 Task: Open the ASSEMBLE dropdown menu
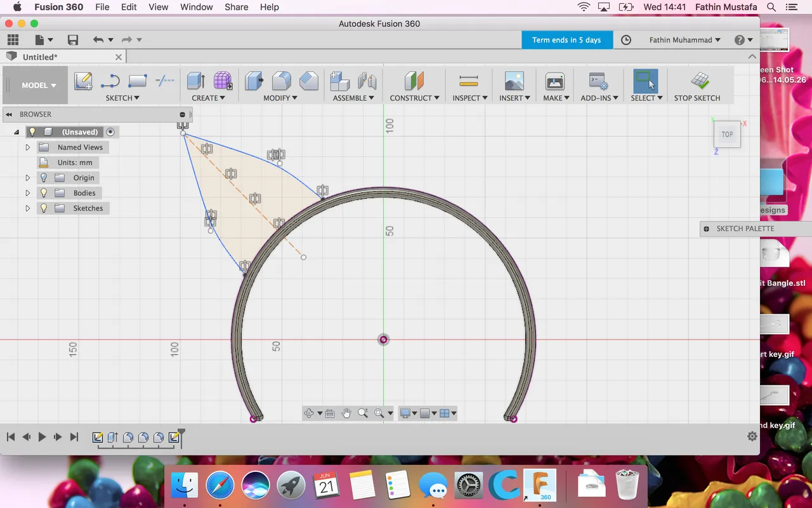[x=353, y=98]
